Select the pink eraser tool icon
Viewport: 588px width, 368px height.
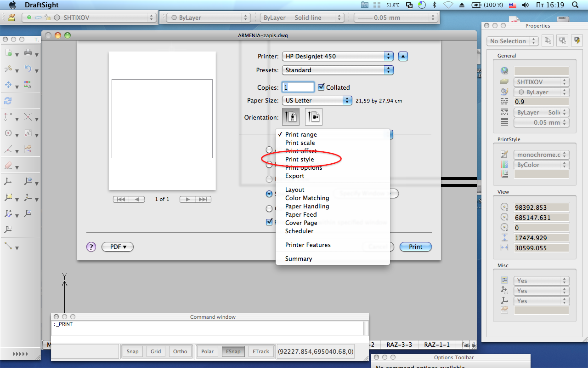click(8, 165)
